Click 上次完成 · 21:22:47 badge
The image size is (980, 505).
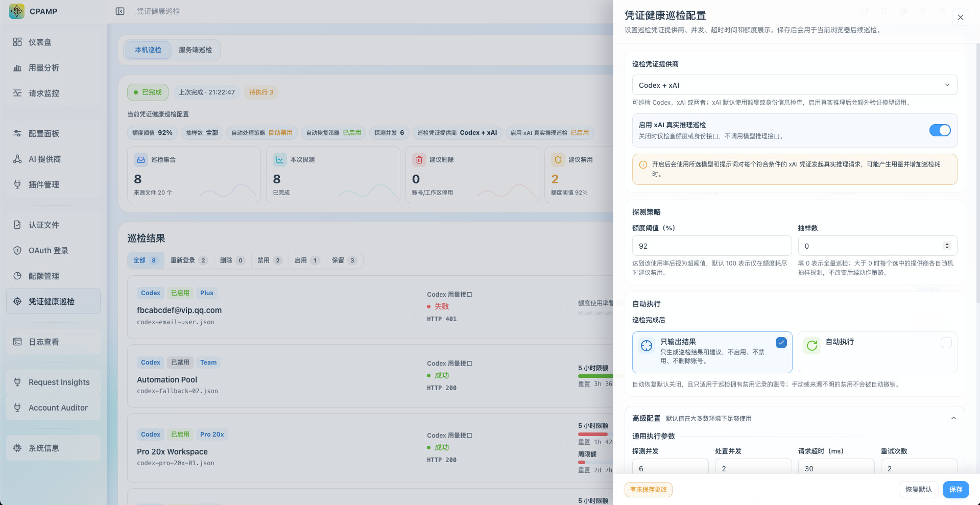click(207, 92)
